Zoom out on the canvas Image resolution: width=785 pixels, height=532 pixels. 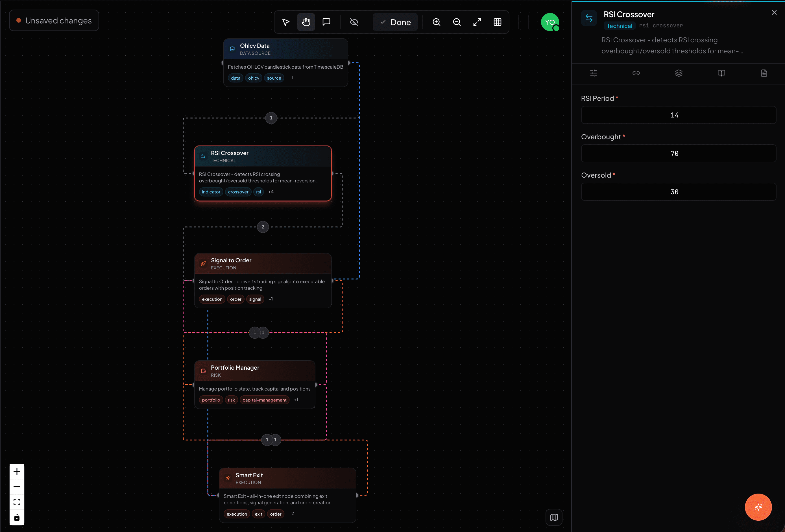(x=457, y=22)
